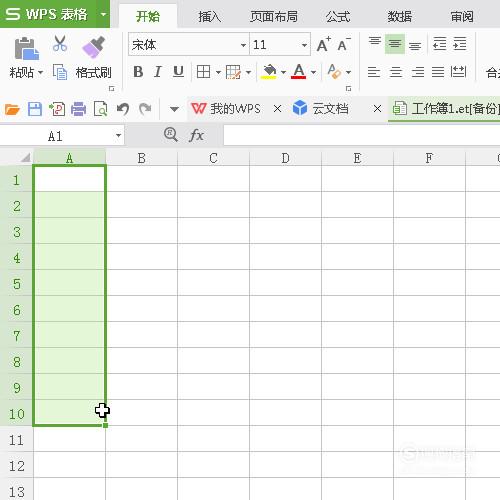Center text horizontally
500x500 pixels.
(x=396, y=72)
